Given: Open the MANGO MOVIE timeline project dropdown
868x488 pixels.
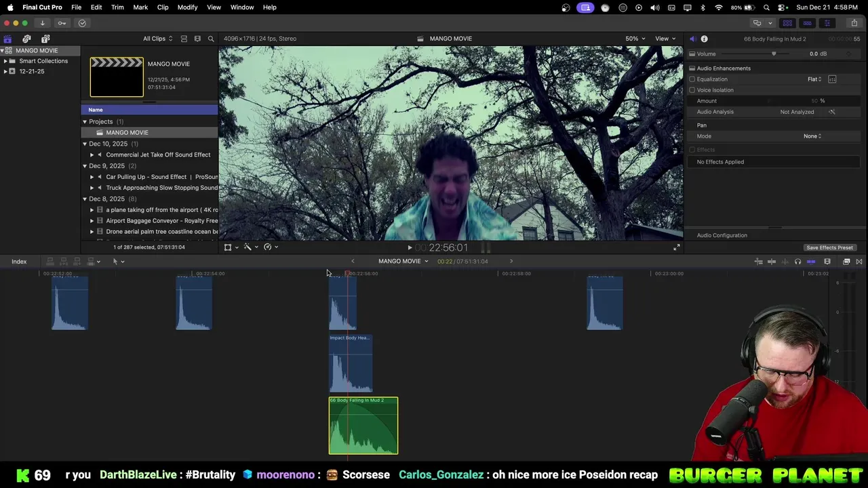Looking at the screenshot, I should [x=403, y=262].
